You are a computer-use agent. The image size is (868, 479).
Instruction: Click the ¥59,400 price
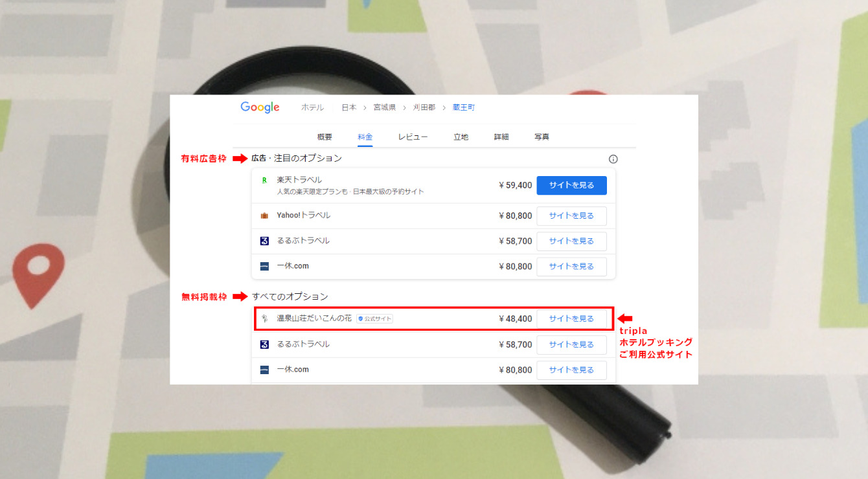pos(515,185)
